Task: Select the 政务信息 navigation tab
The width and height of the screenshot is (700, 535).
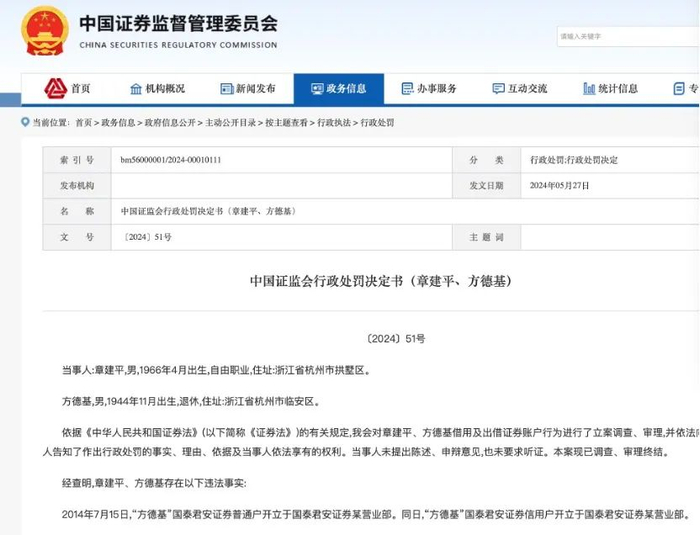Action: point(339,89)
